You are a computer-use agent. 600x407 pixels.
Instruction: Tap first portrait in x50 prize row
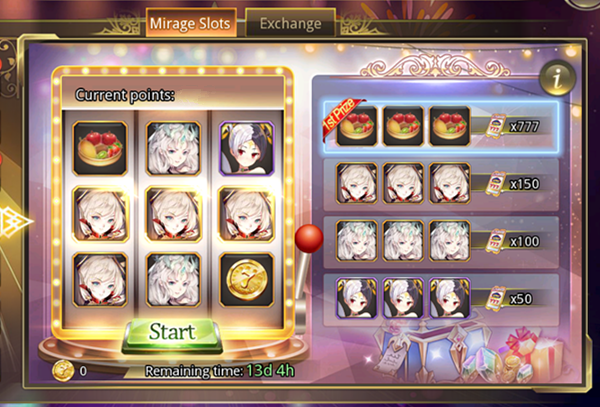[357, 298]
